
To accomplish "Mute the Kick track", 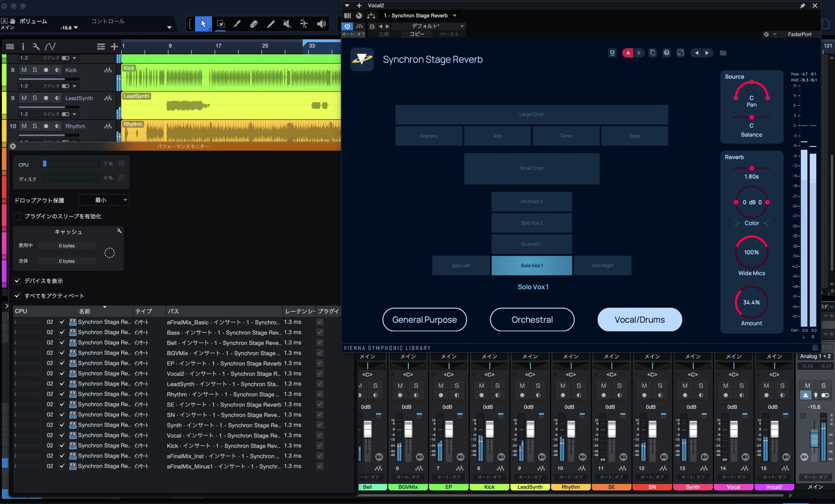I will coord(24,70).
